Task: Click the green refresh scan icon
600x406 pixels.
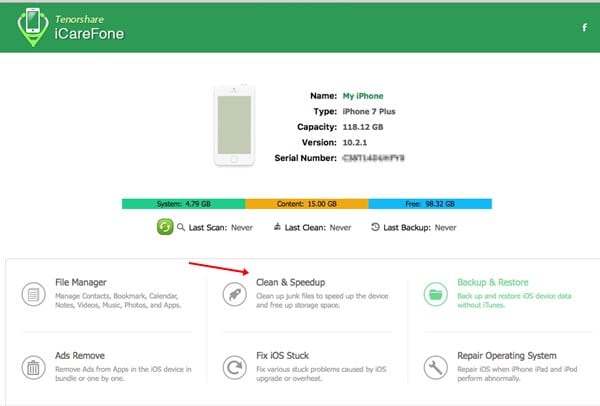Action: click(x=165, y=227)
